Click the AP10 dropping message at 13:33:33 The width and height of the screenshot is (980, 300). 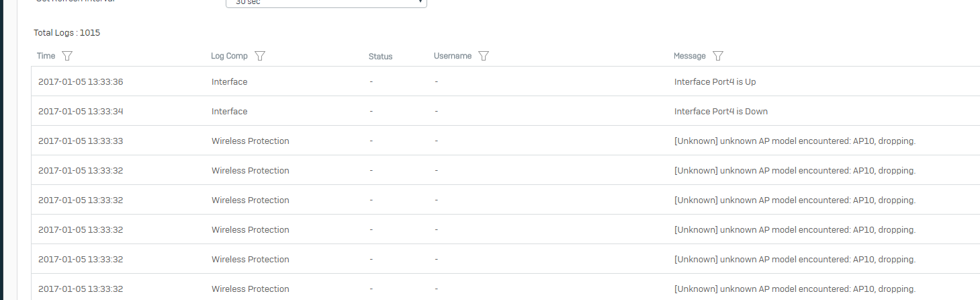(795, 141)
